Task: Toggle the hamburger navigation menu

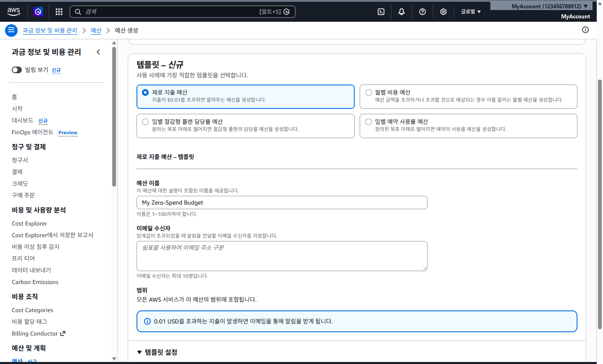Action: 11,30
